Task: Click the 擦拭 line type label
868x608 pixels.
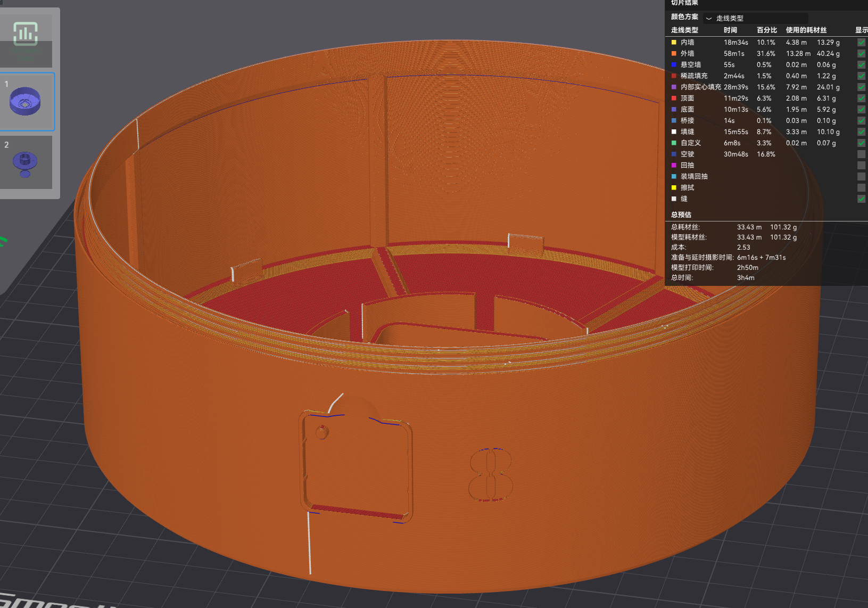Action: click(x=687, y=187)
